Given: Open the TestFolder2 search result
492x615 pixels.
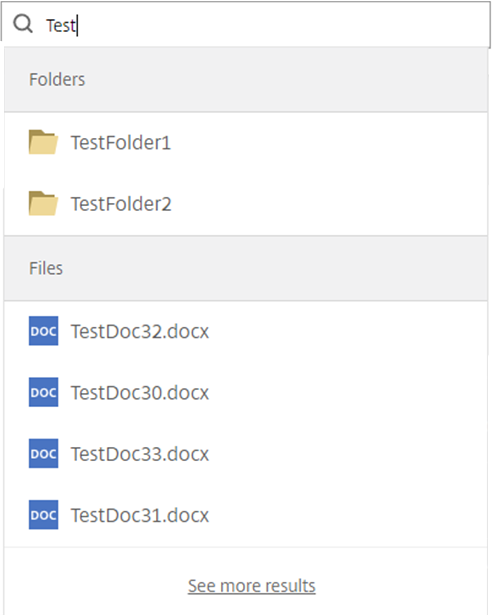Looking at the screenshot, I should tap(246, 204).
